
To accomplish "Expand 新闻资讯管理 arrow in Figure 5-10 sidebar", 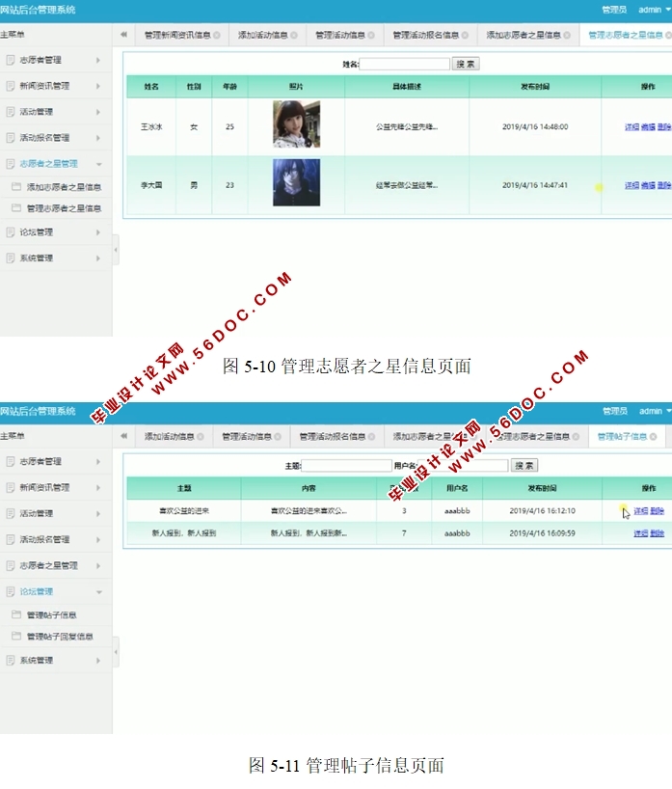I will coord(98,86).
